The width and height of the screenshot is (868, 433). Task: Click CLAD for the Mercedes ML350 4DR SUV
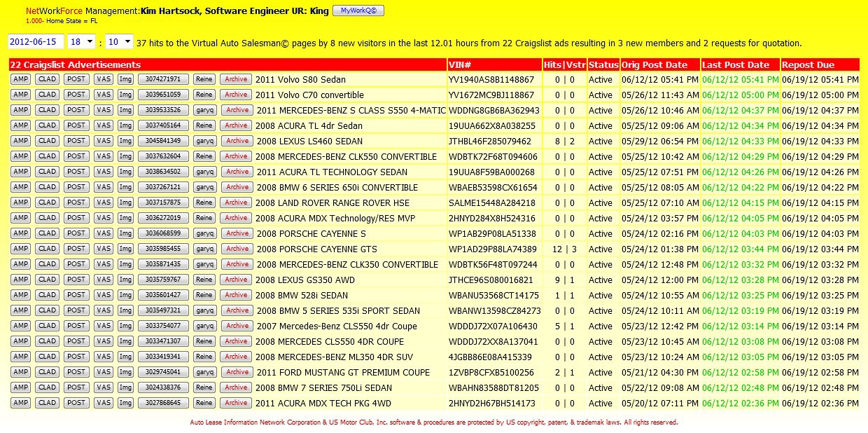pos(47,357)
